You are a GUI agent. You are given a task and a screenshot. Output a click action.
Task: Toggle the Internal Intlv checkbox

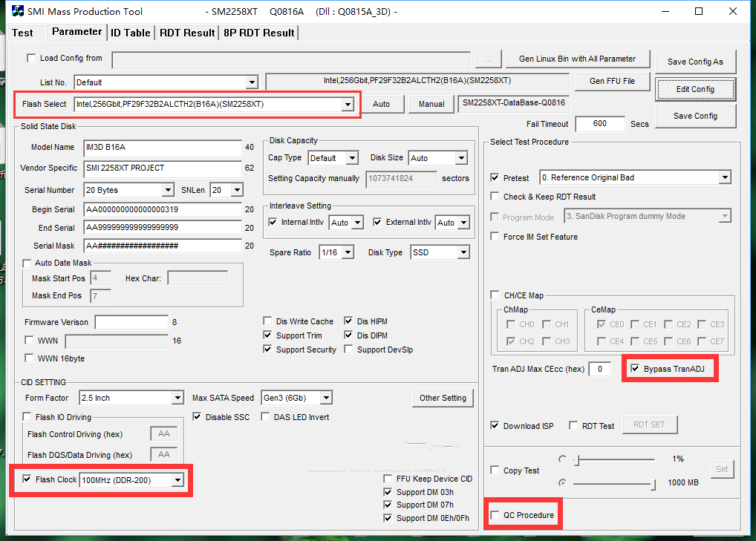pos(273,222)
